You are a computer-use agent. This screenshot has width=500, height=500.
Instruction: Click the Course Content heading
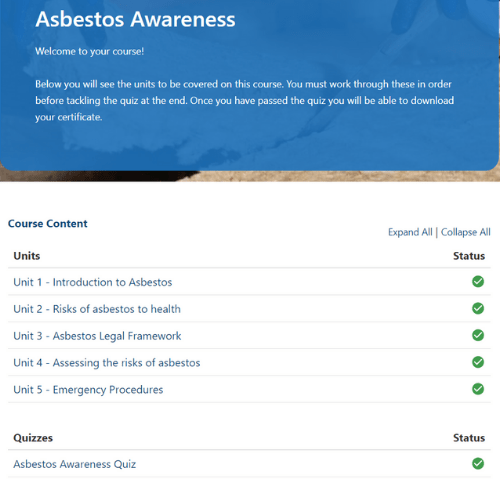[48, 224]
